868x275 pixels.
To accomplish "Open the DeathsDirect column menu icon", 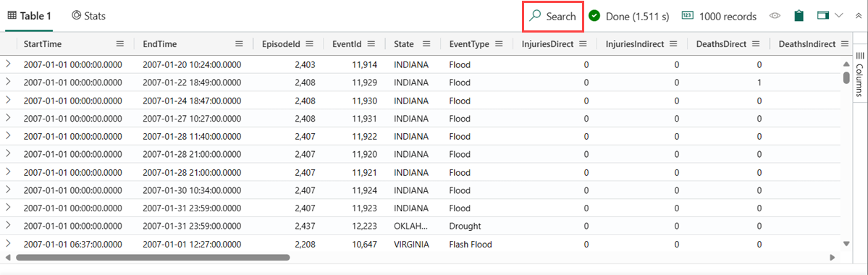I will point(756,43).
